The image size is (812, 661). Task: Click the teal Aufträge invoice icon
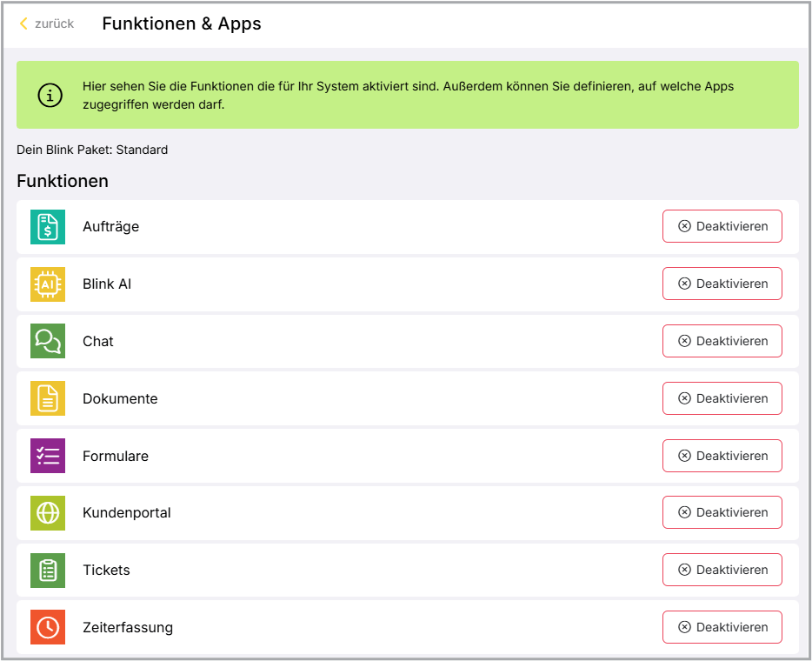click(48, 227)
